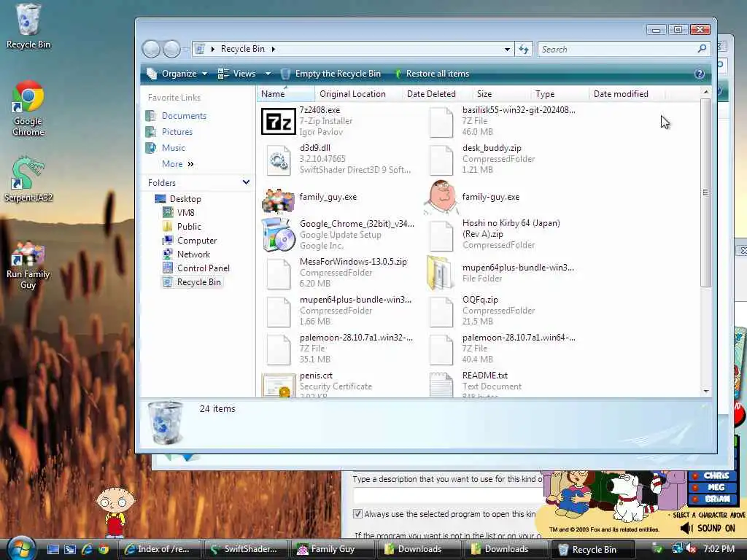
Task: Open the Views dropdown arrow
Action: click(268, 74)
